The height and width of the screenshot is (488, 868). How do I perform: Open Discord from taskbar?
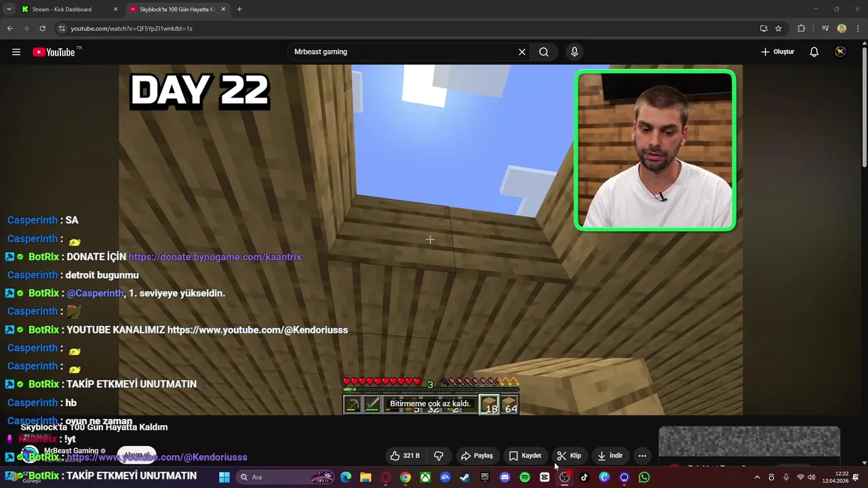coord(505,477)
